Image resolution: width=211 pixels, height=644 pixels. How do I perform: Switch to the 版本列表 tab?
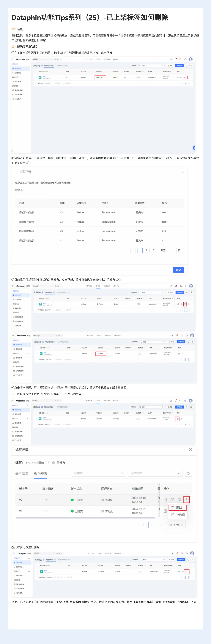[40, 473]
